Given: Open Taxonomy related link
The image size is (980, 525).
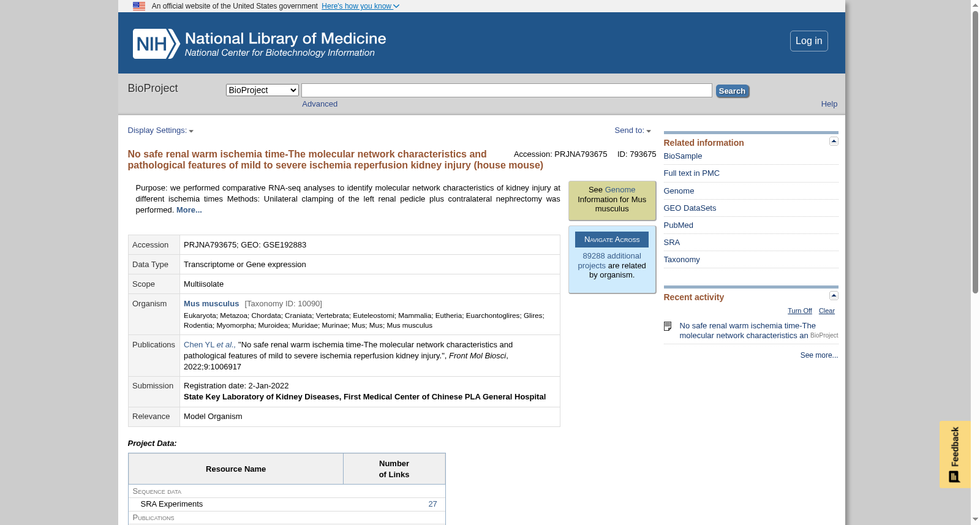Looking at the screenshot, I should (x=681, y=260).
